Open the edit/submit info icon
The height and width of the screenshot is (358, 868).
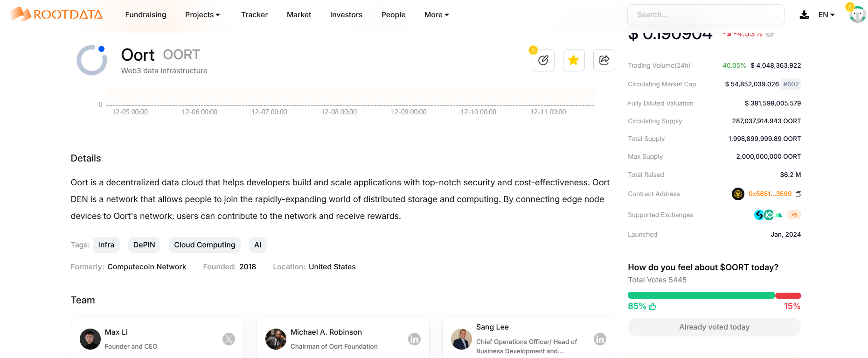point(543,60)
